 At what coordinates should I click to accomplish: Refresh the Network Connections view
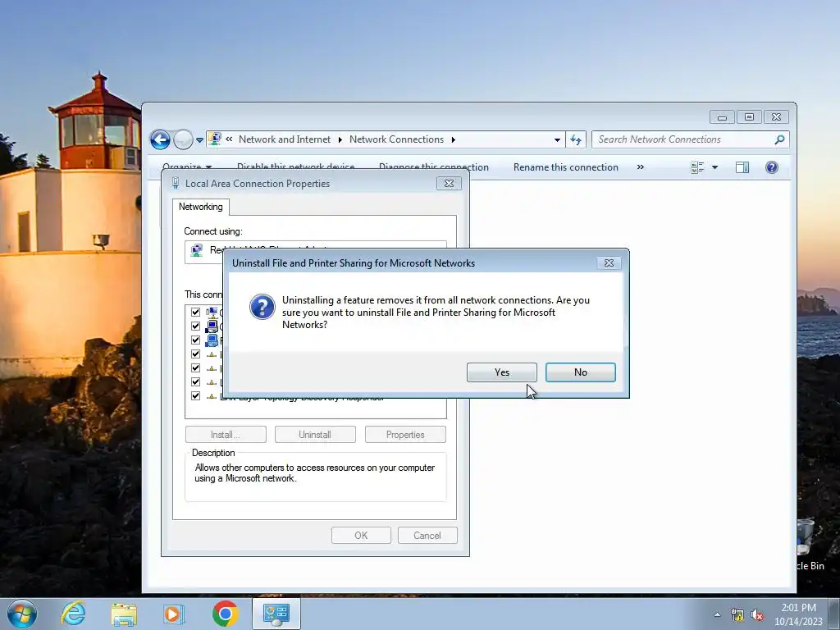(576, 139)
